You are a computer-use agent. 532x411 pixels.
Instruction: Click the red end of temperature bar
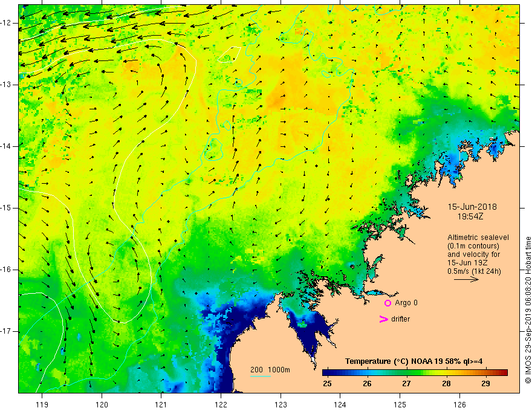tap(504, 373)
